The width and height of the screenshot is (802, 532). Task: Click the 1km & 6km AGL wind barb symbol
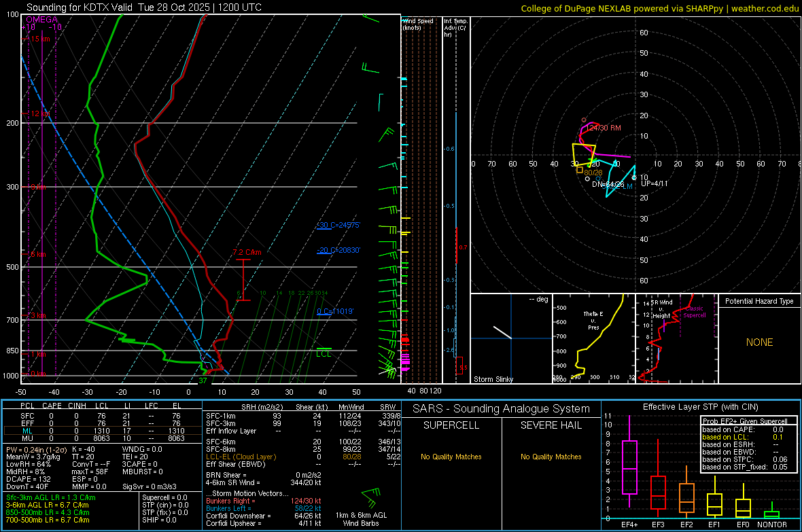372,498
